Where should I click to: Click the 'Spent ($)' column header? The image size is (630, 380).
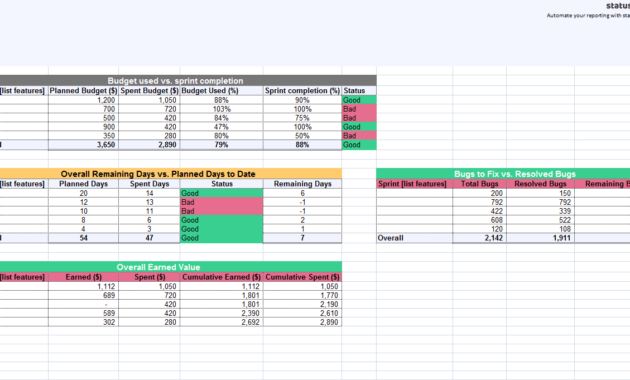coord(149,277)
